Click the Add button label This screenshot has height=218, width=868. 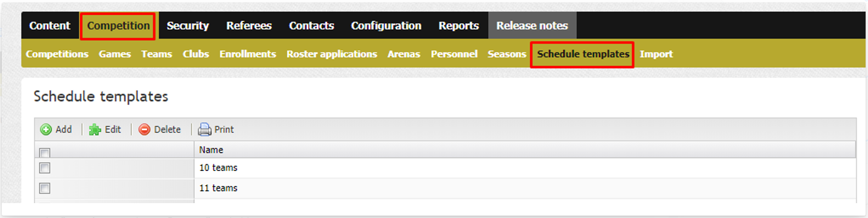[64, 129]
